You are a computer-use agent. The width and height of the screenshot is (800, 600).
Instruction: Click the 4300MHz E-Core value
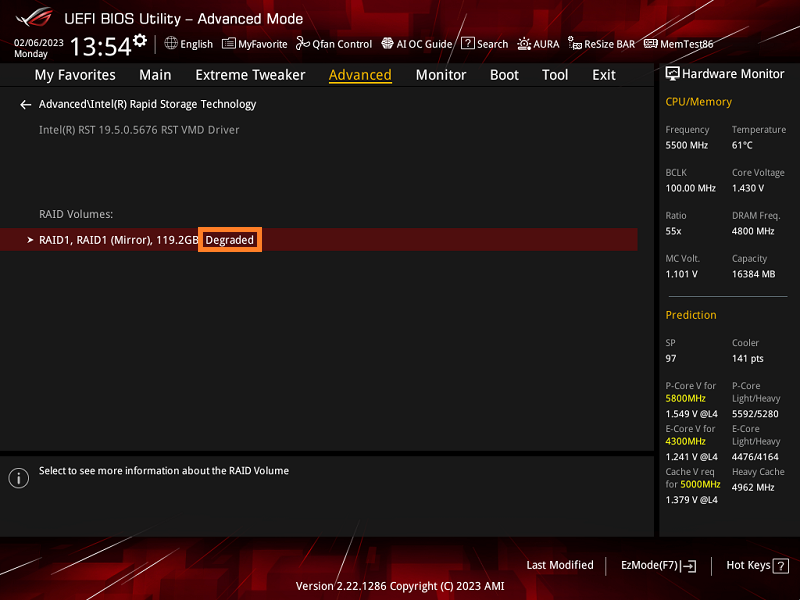click(685, 441)
